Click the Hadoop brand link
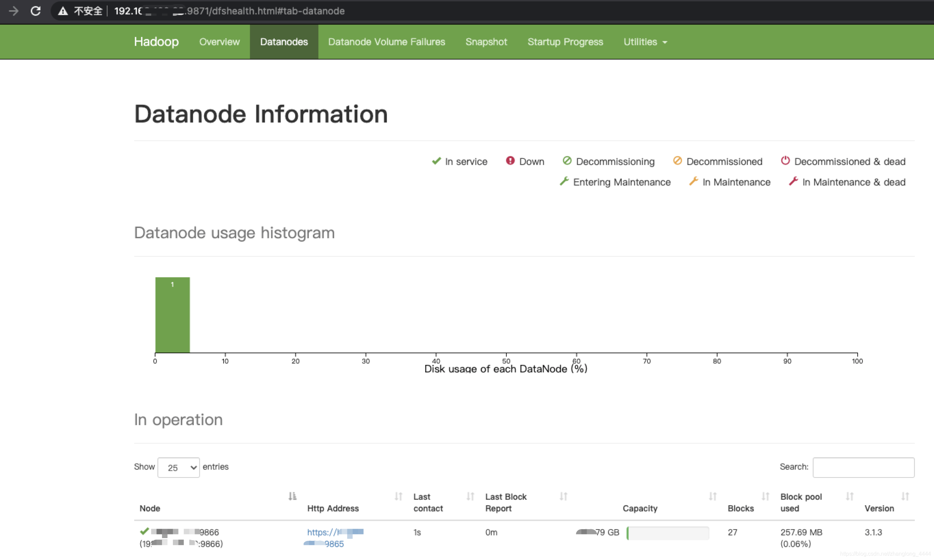The width and height of the screenshot is (934, 560). pyautogui.click(x=156, y=41)
